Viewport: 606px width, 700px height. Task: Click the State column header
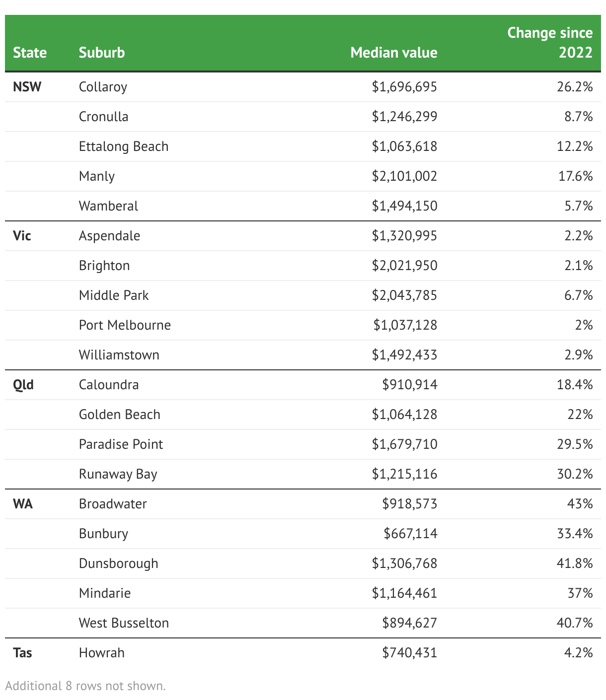tap(30, 53)
